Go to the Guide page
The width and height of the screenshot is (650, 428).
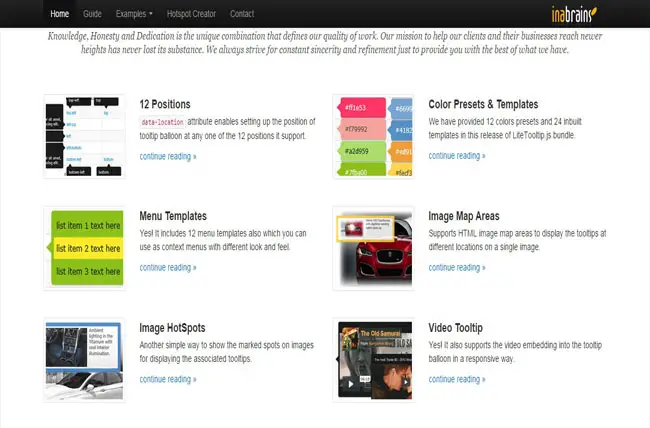(92, 14)
